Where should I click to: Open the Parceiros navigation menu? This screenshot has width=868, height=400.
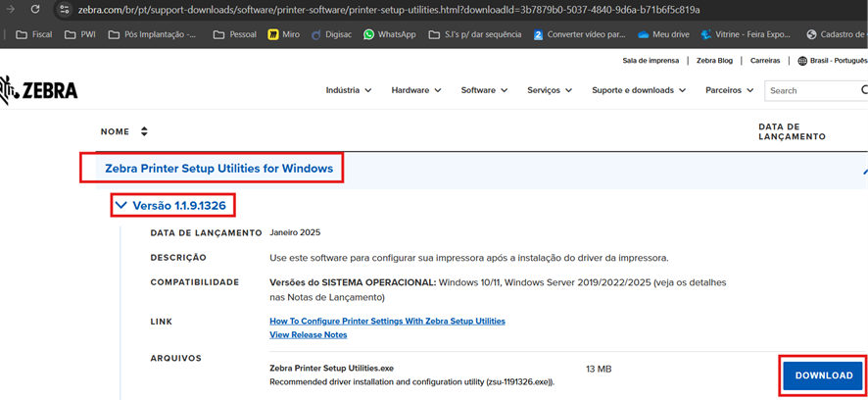point(729,90)
